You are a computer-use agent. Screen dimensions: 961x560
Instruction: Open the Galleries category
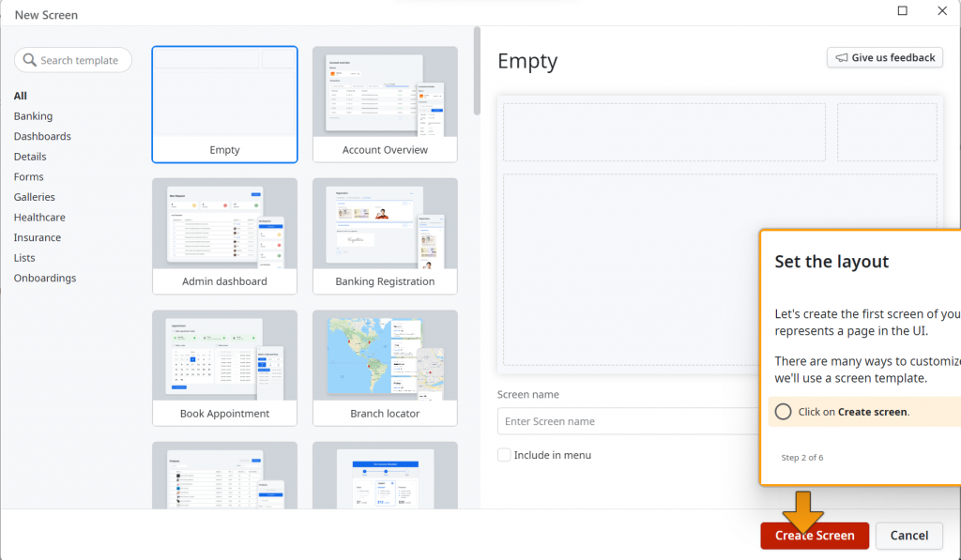click(35, 197)
